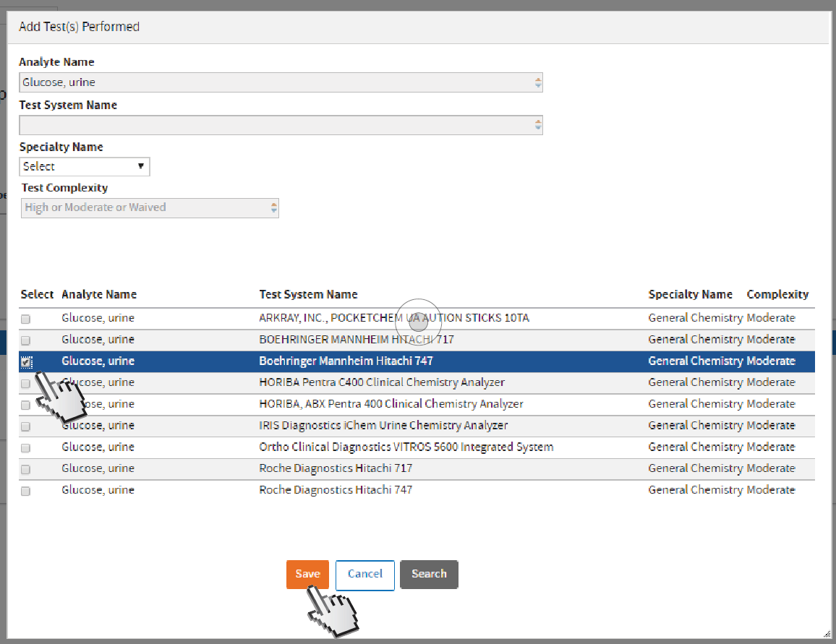The width and height of the screenshot is (836, 644).
Task: Check the IRIS Diagnostics iChem row checkbox
Action: pyautogui.click(x=26, y=426)
